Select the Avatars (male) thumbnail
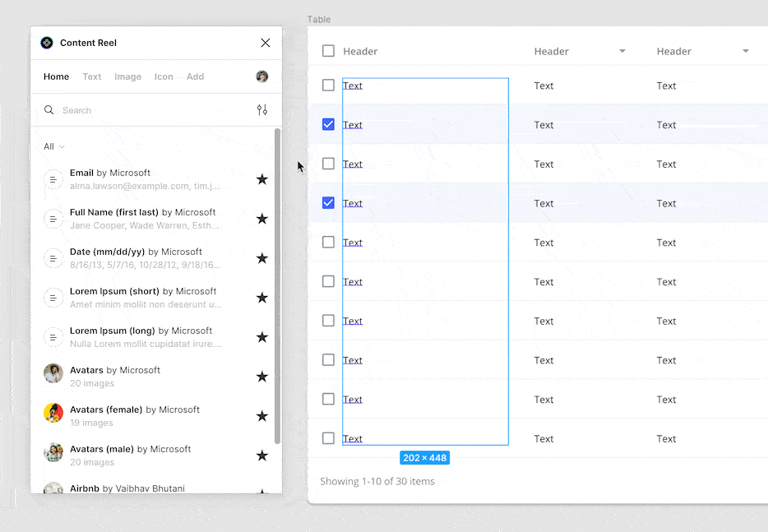The image size is (768, 532). 53,452
